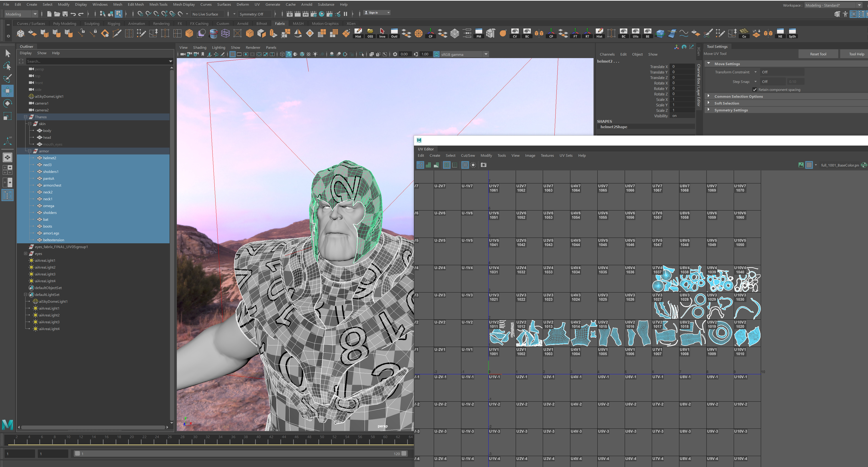This screenshot has height=467, width=868.
Task: Switch to the Poly Modeling shelf tab
Action: tap(64, 23)
